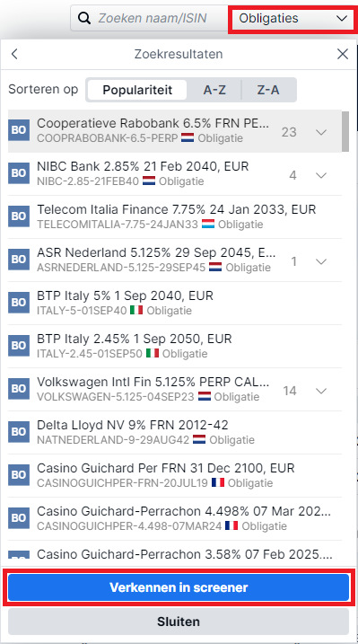Viewport: 358px width, 644px height.
Task: Click the results list scrollbar thumb
Action: (x=345, y=131)
